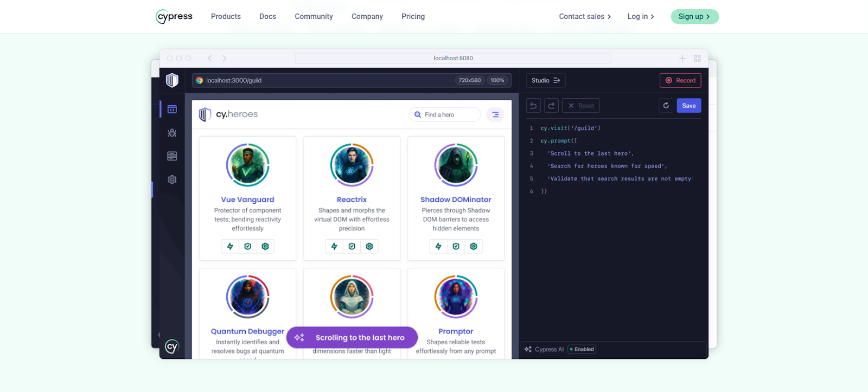Follow the Contact sales link
This screenshot has width=868, height=392.
tap(585, 17)
